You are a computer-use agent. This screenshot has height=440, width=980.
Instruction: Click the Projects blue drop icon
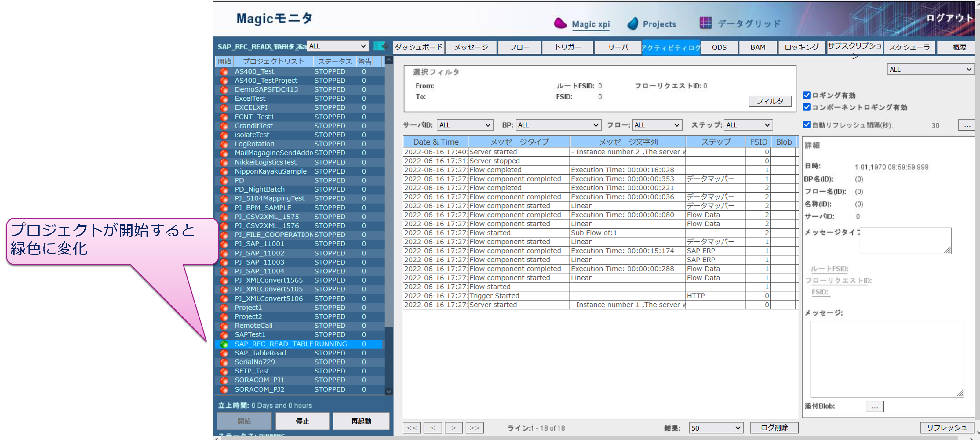[633, 23]
